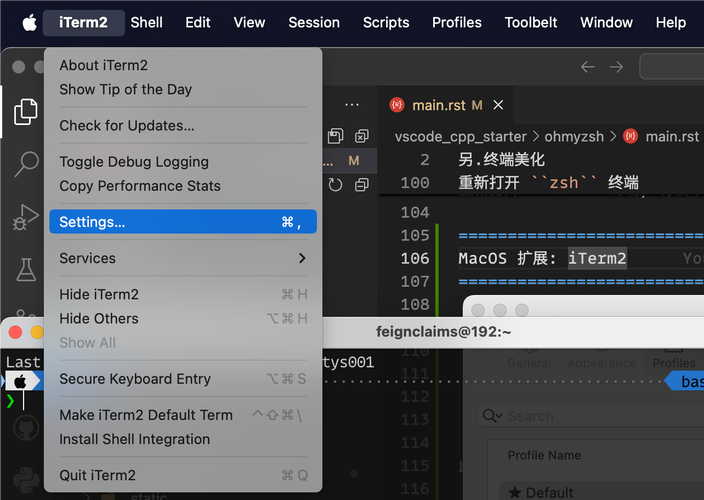Click line number 104 in the editor
The image size is (704, 500).
(x=415, y=212)
